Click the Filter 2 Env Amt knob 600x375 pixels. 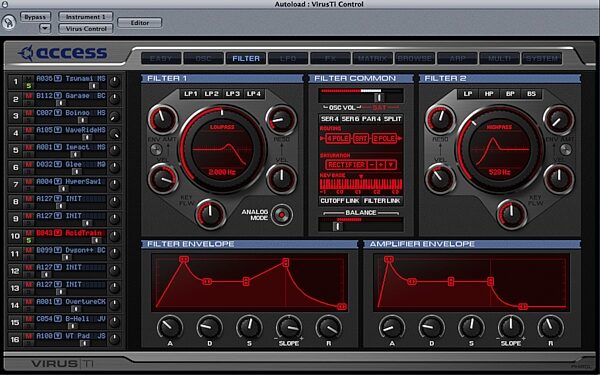click(559, 119)
